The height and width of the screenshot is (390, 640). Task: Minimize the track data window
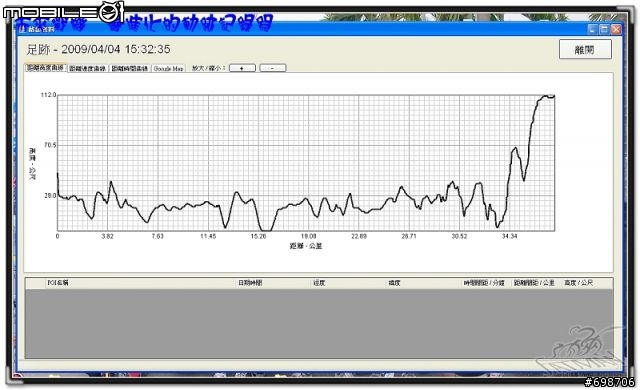point(592,29)
